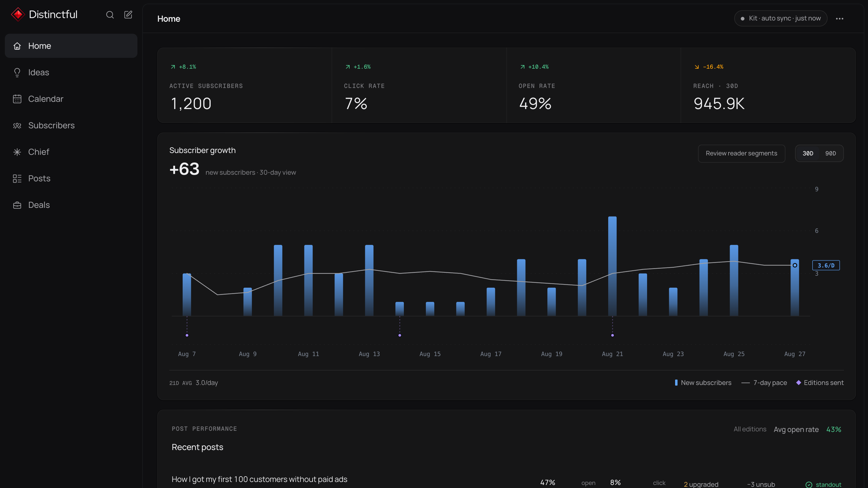Click the edition marker near Aug 14

pos(400,336)
